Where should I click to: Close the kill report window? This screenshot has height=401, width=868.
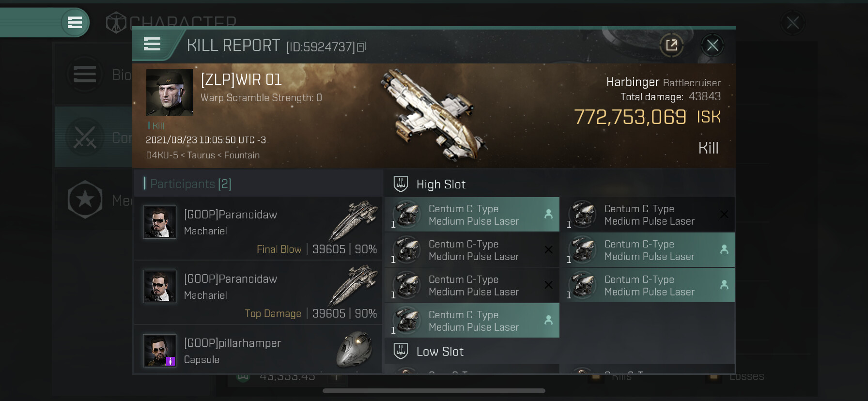[713, 46]
